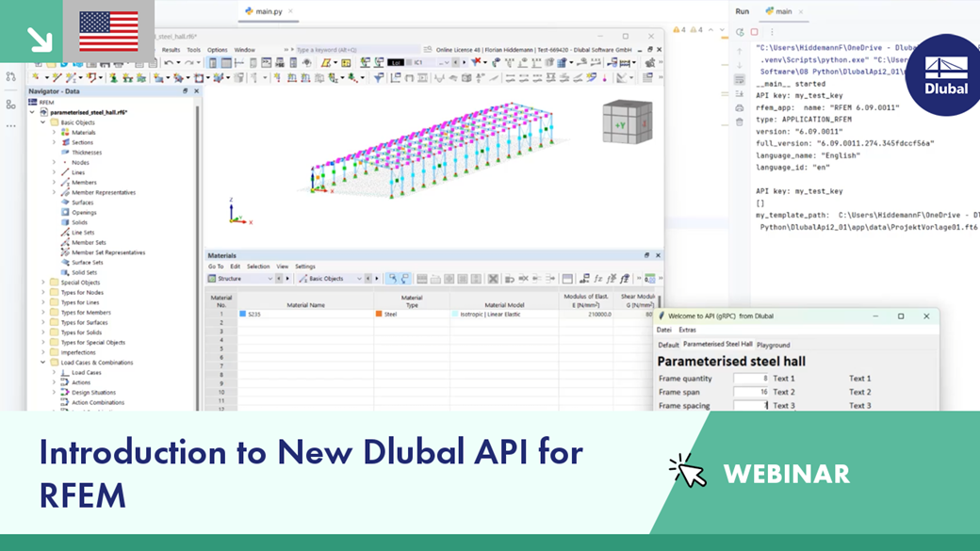This screenshot has height=551, width=980.
Task: Open the Basic Objects filter dropdown
Action: [361, 279]
